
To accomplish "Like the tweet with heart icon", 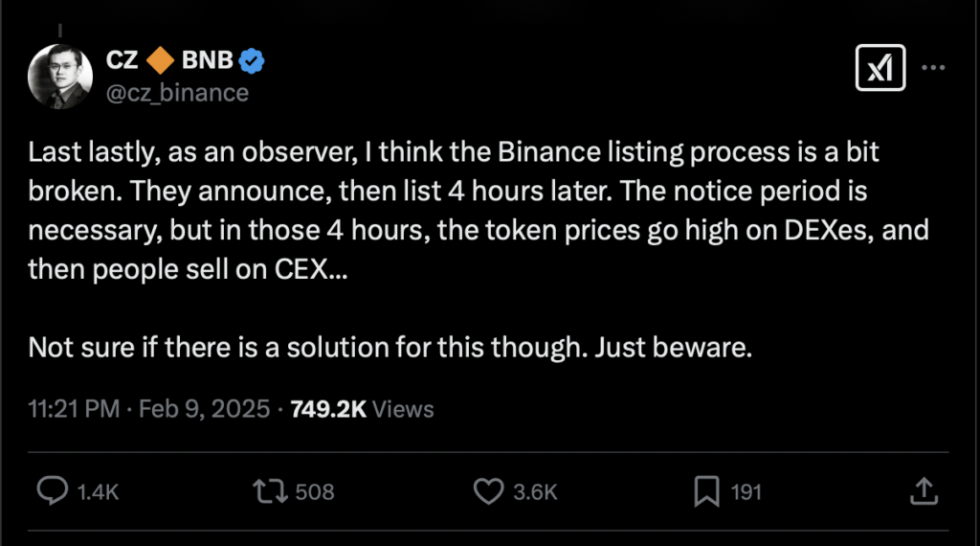I will coord(488,491).
